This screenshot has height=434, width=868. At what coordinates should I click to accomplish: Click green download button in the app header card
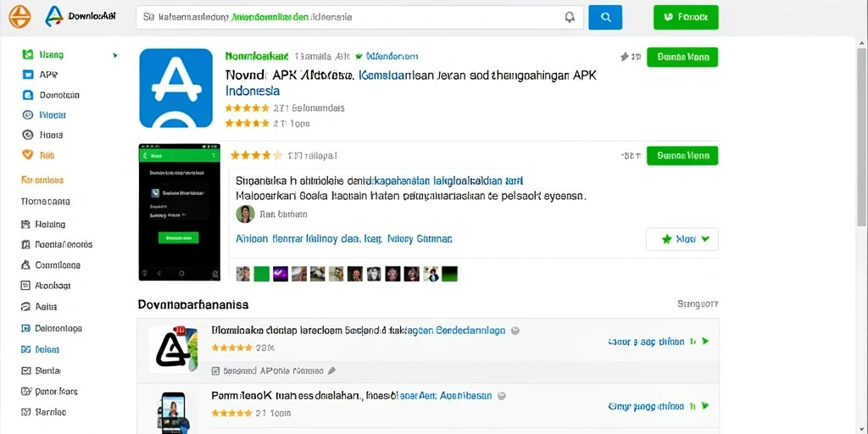pyautogui.click(x=682, y=57)
